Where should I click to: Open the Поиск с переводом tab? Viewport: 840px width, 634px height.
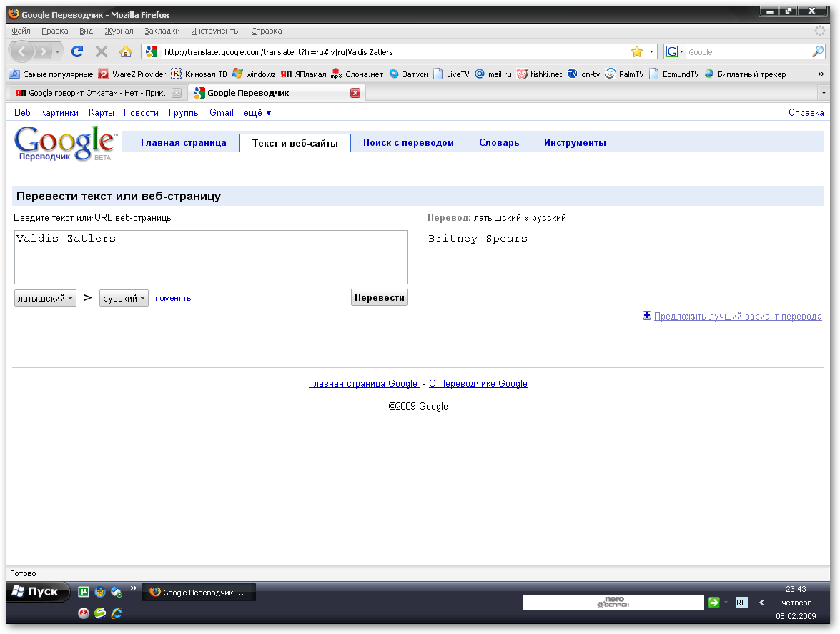click(x=408, y=142)
